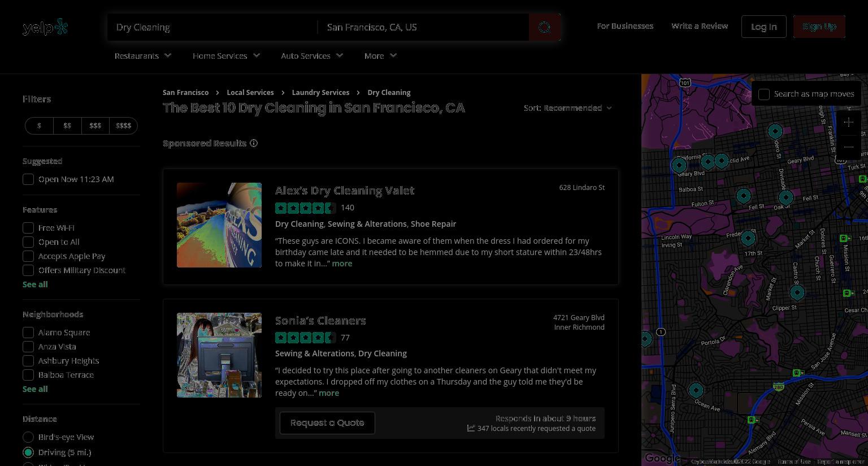Toggle Open Now 11:23 AM filter

[x=28, y=179]
